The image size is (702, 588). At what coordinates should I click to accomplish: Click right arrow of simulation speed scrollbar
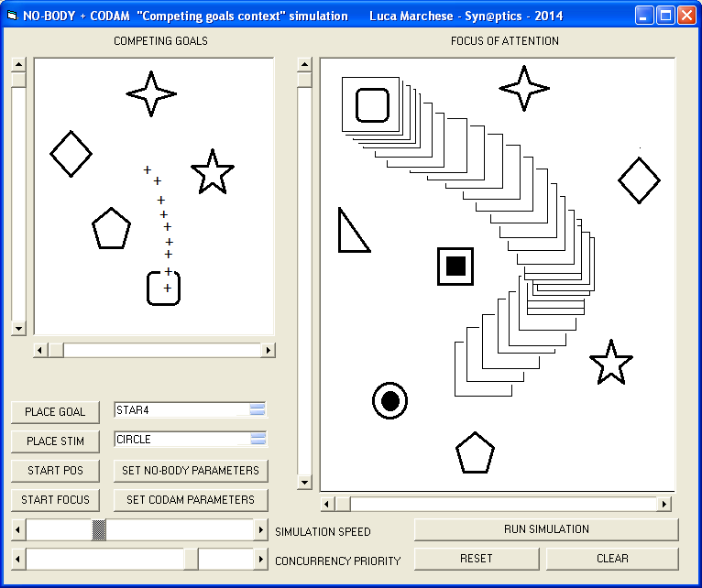(260, 530)
